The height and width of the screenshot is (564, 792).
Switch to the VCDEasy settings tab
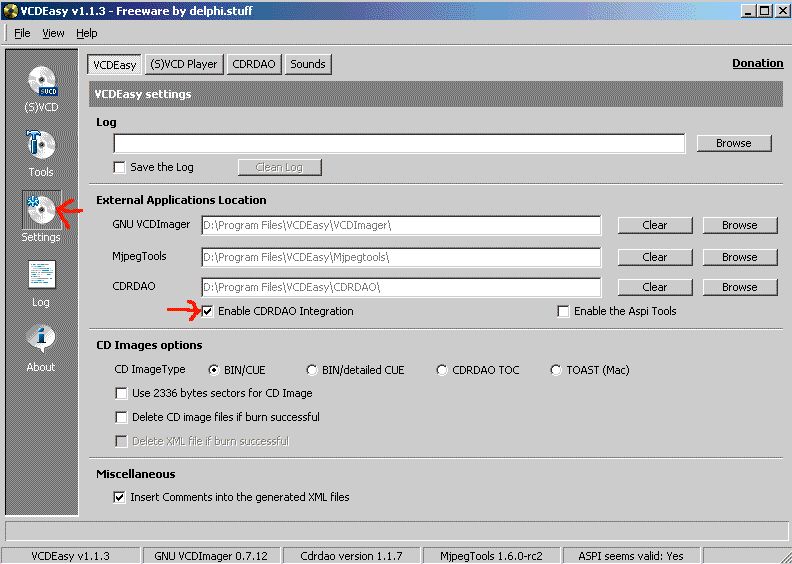[115, 65]
